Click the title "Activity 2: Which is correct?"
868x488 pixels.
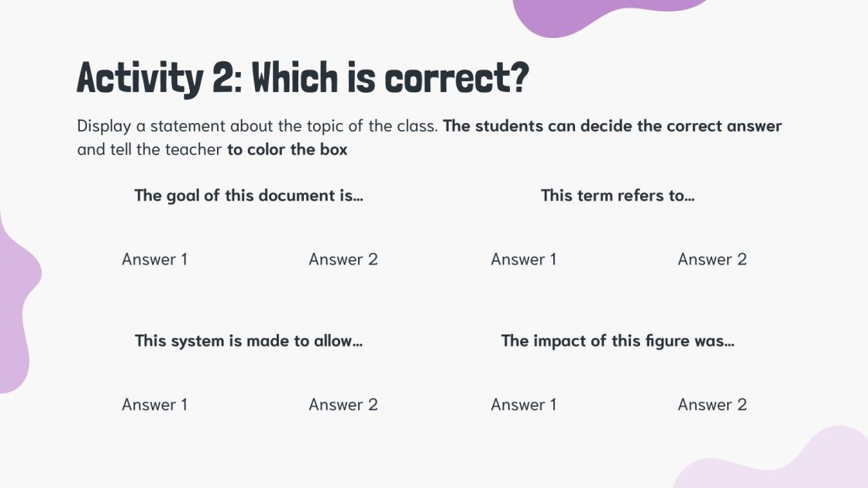click(x=302, y=78)
